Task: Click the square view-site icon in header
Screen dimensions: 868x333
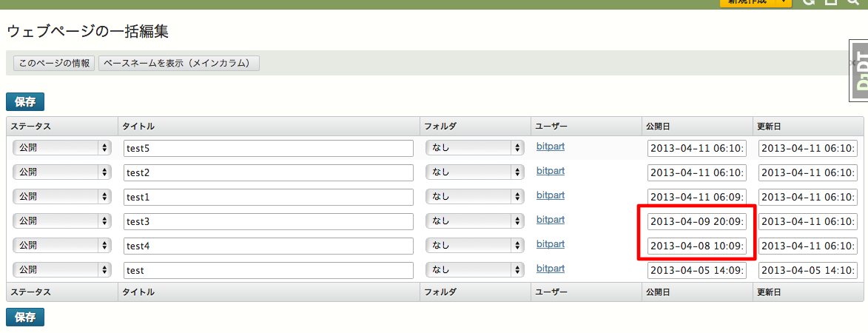Action: click(830, 2)
